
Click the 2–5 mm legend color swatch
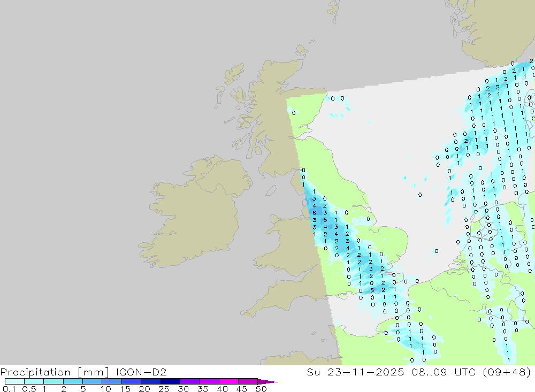(x=73, y=381)
